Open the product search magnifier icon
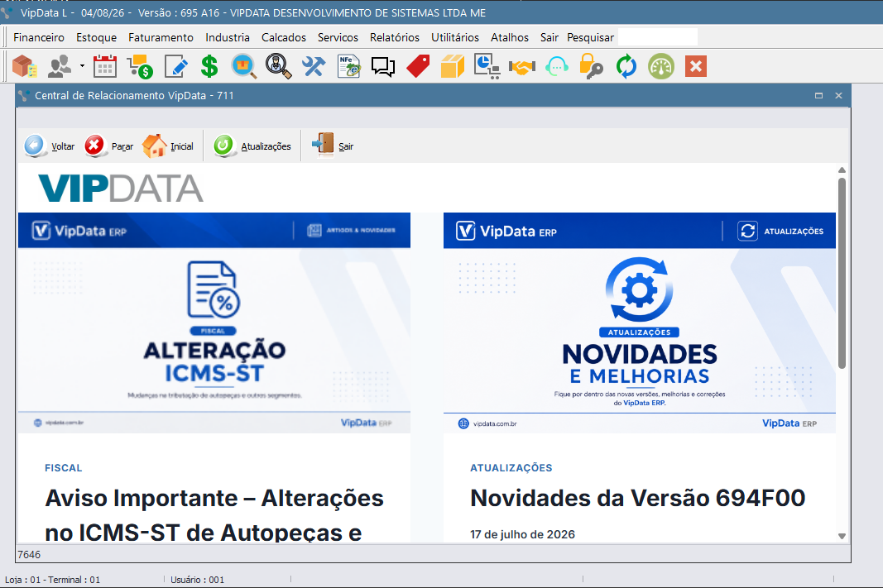The image size is (883, 588). point(244,66)
